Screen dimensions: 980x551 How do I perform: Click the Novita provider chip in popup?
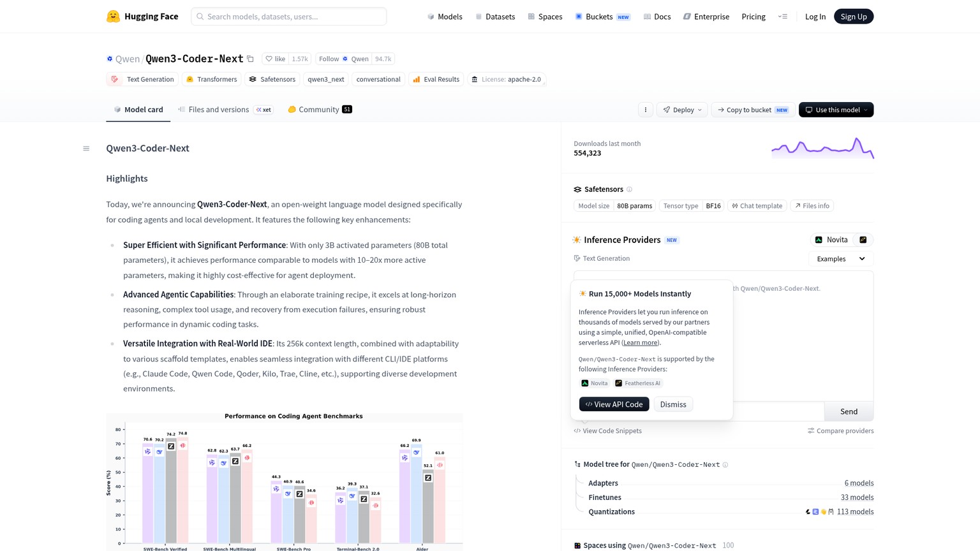pyautogui.click(x=595, y=383)
